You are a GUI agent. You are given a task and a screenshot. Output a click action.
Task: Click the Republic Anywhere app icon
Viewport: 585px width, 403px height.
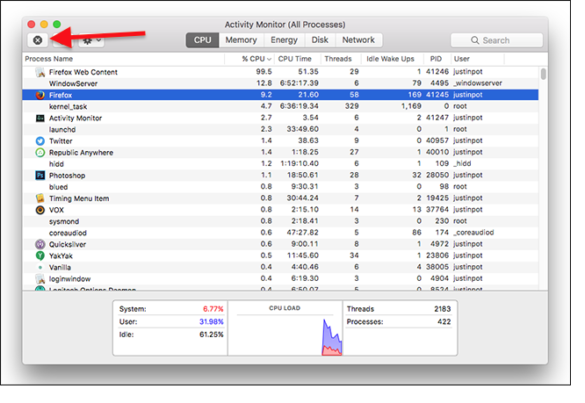click(40, 153)
